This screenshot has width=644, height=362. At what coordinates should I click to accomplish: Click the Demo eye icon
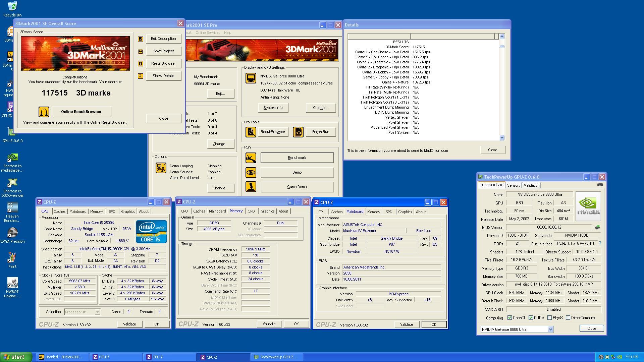pos(251,173)
